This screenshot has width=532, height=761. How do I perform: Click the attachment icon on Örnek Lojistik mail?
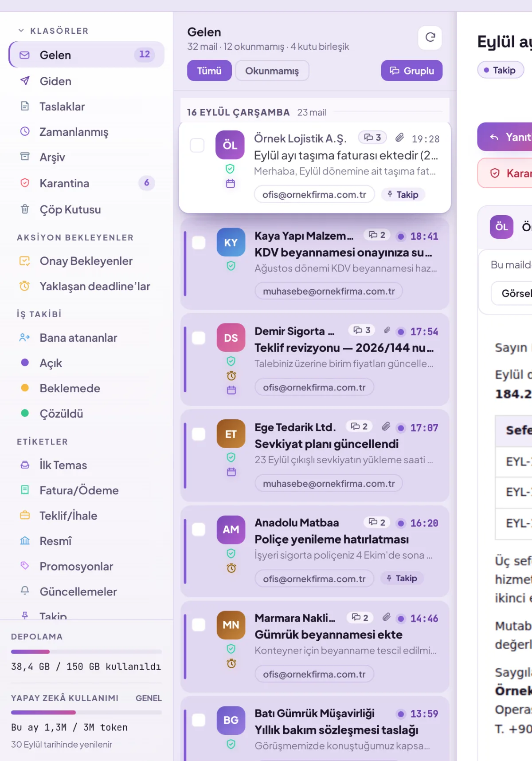click(400, 138)
